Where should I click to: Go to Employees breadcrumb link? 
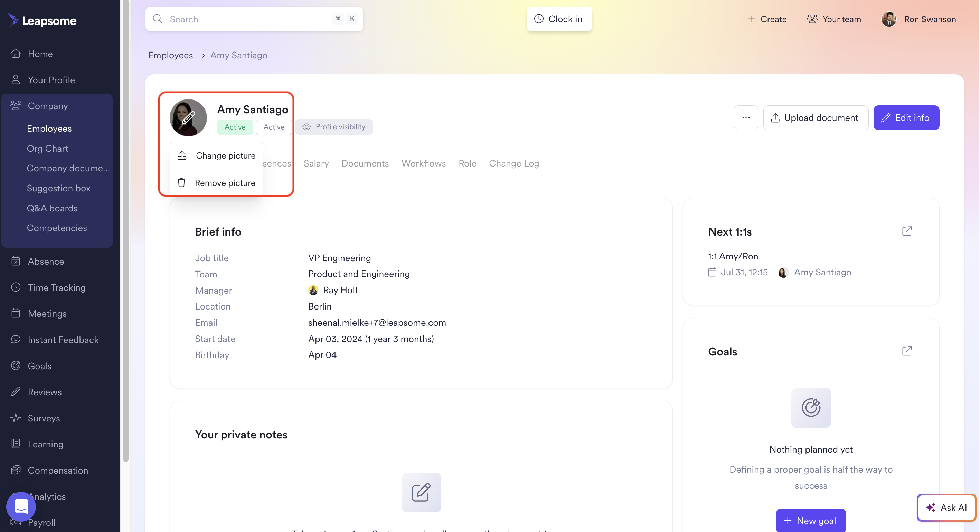click(x=170, y=55)
